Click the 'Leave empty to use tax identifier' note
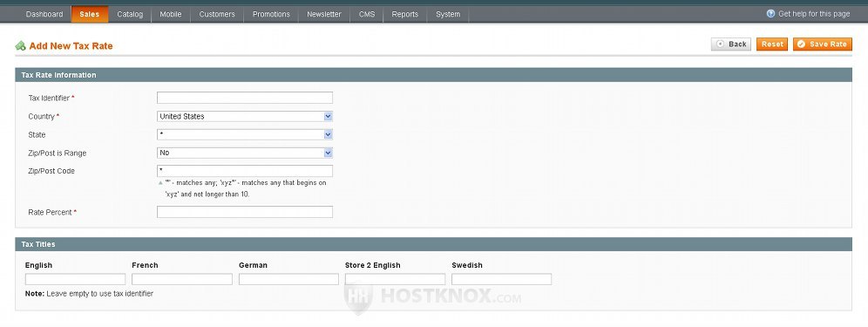 click(x=99, y=294)
